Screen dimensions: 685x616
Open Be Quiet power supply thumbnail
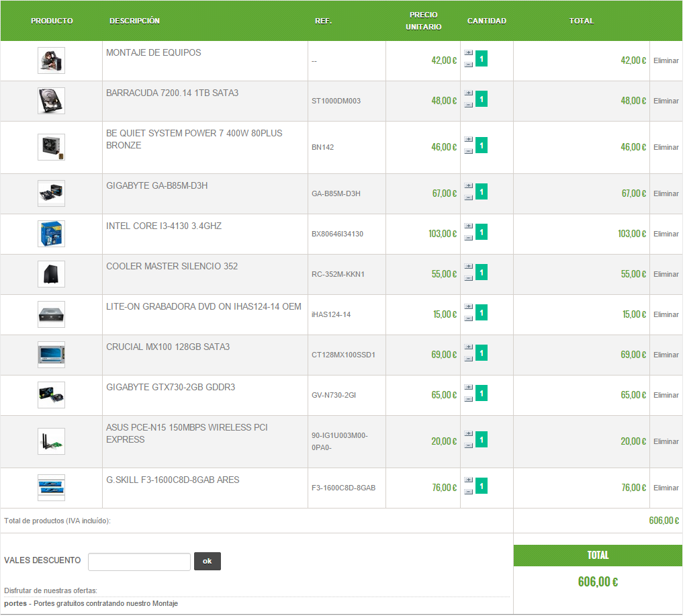pos(51,147)
